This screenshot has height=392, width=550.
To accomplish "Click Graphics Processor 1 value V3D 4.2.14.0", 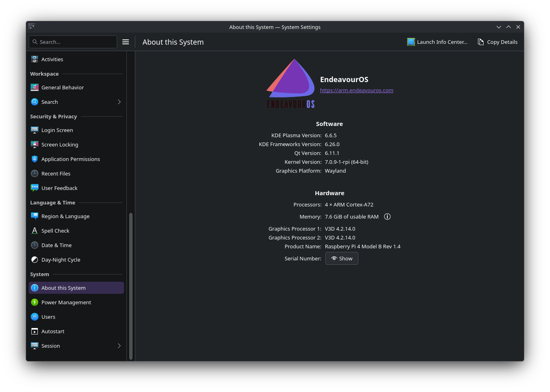I will point(340,229).
